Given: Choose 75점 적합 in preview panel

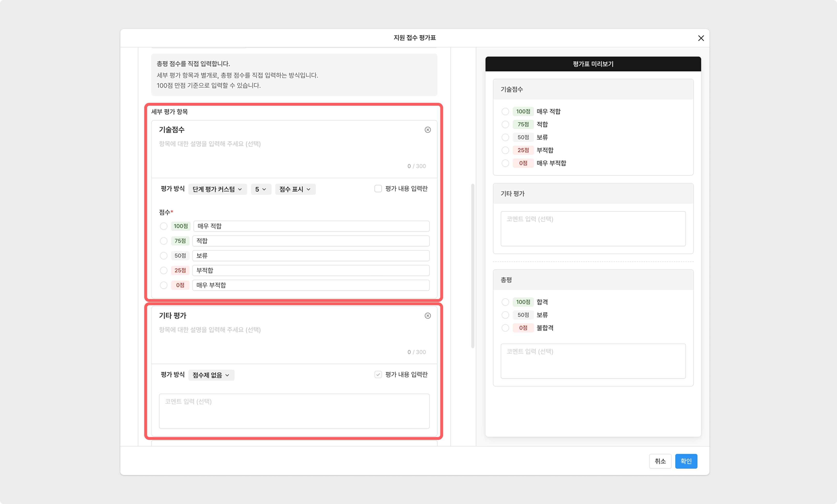Looking at the screenshot, I should click(x=505, y=125).
